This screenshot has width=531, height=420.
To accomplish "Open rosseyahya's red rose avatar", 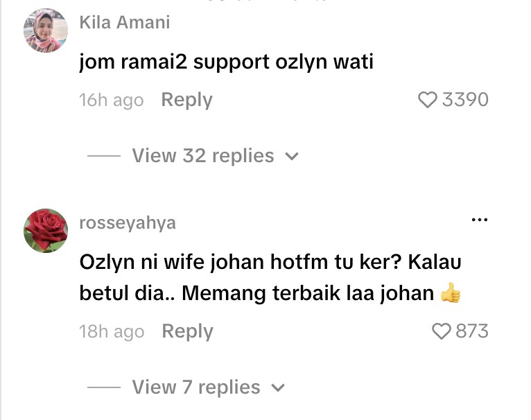I will coord(46,231).
